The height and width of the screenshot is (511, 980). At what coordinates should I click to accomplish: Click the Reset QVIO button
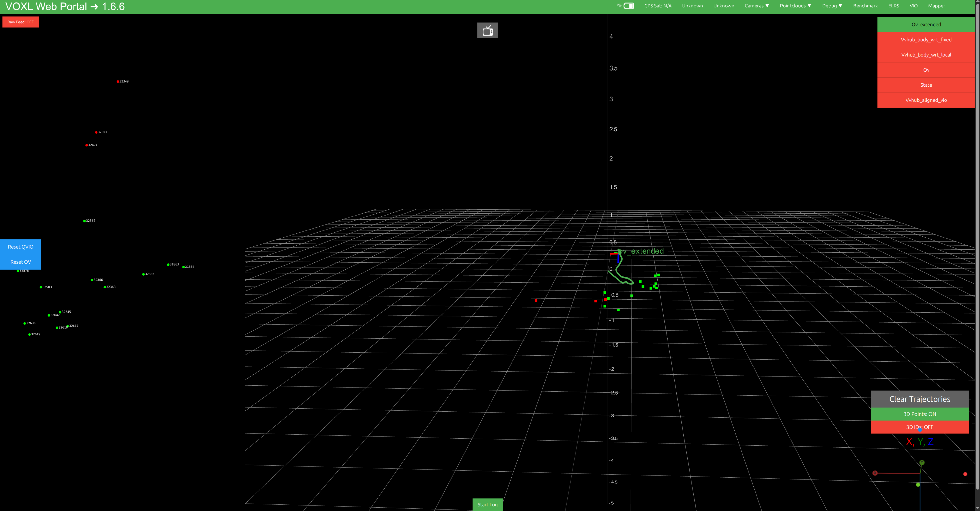coord(21,247)
